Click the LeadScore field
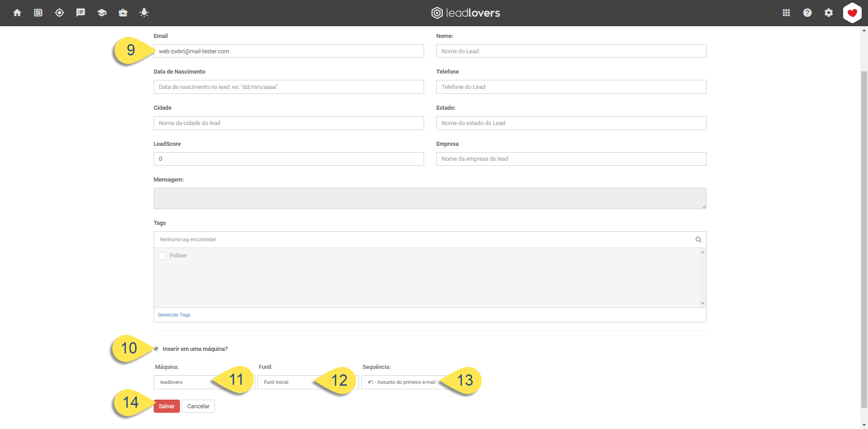This screenshot has height=429, width=868. 289,159
